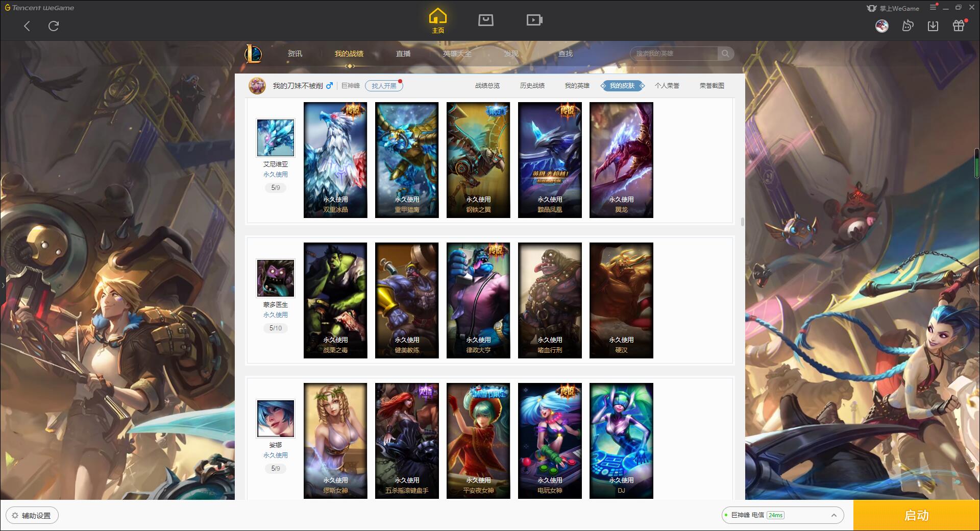Select the 我的皮肤 sub-tab
The height and width of the screenshot is (531, 980).
coord(622,86)
